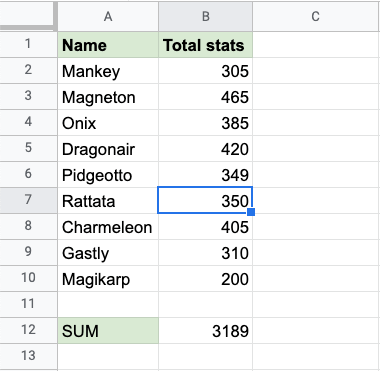Select the cell containing Mankey

108,71
